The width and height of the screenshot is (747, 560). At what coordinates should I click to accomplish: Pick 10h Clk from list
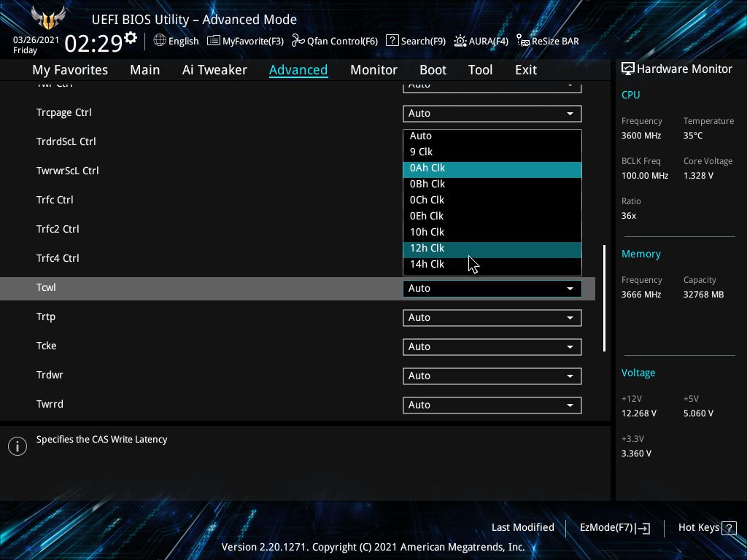point(492,232)
